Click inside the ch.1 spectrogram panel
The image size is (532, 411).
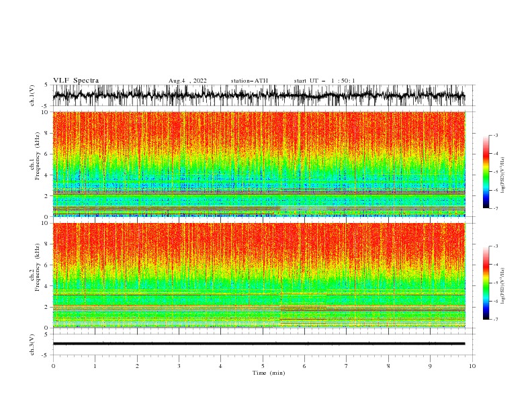[x=259, y=164]
